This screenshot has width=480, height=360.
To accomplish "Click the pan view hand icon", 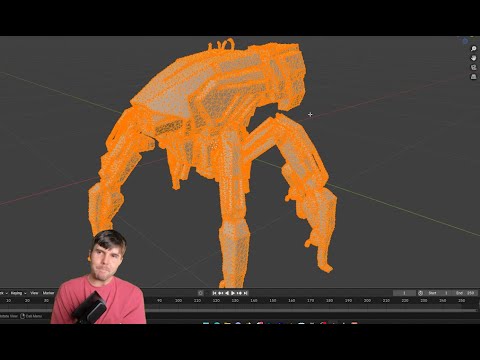I will 473,58.
